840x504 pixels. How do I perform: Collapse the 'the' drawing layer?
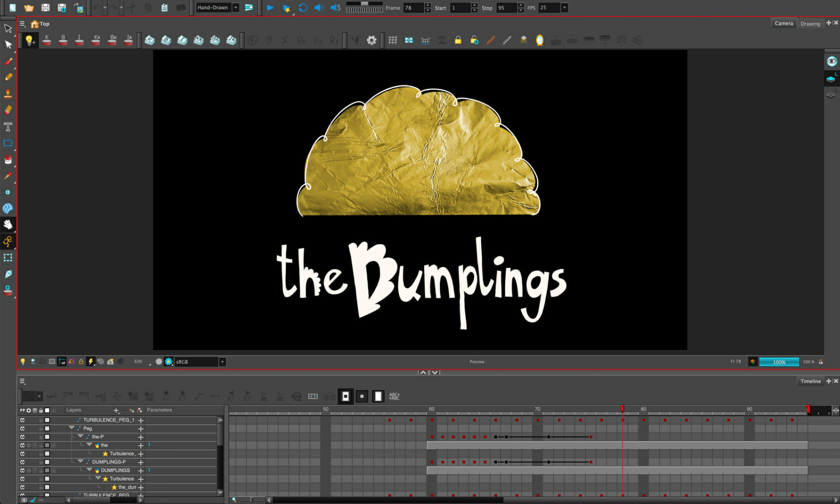pos(90,445)
